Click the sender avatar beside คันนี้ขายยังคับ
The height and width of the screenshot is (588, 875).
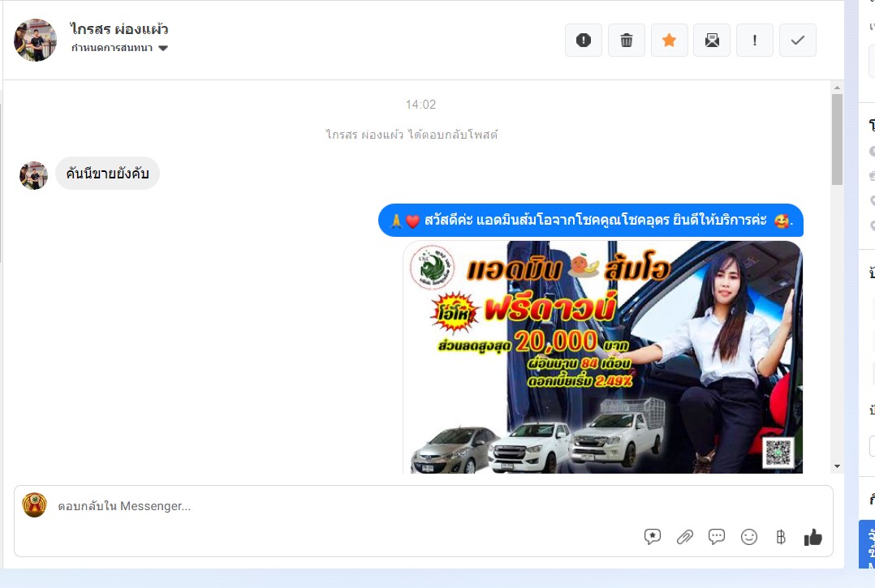[x=33, y=175]
